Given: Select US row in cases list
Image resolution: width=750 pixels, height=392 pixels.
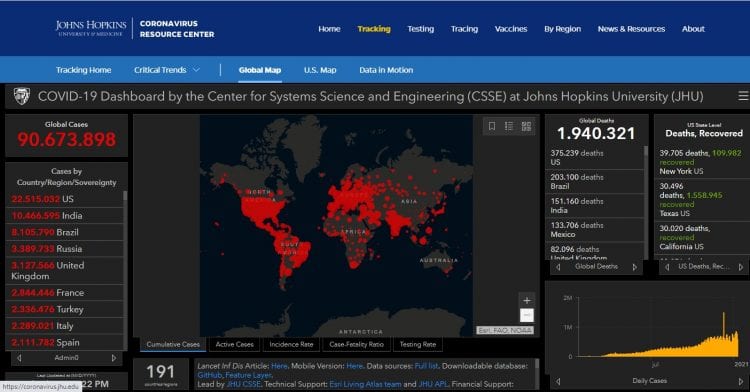Looking at the screenshot, I should click(65, 199).
